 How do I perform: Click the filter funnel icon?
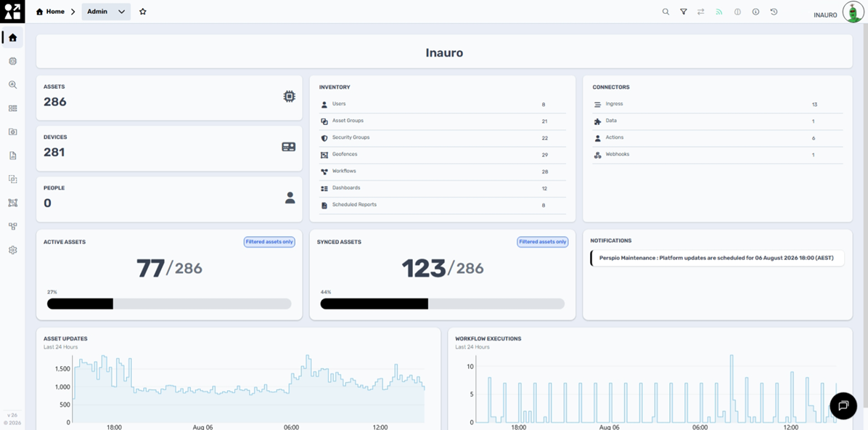pyautogui.click(x=683, y=12)
